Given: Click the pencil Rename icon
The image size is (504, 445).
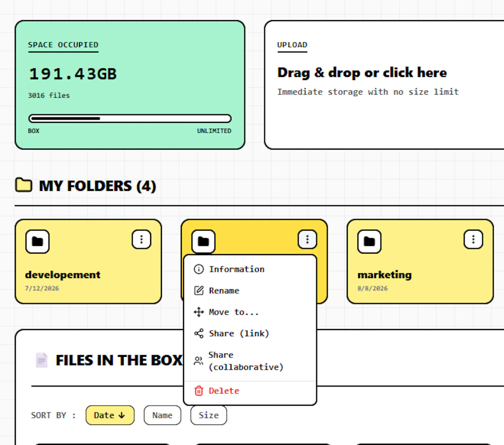Looking at the screenshot, I should 199,290.
